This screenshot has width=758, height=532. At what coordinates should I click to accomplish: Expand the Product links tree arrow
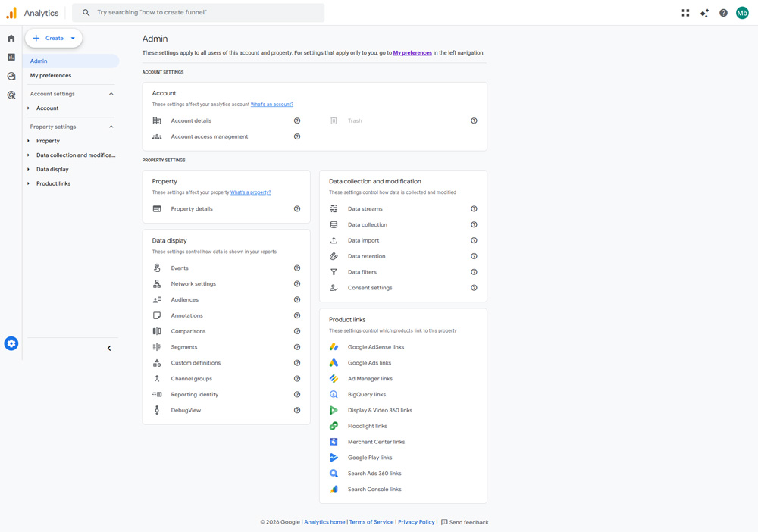click(x=29, y=183)
